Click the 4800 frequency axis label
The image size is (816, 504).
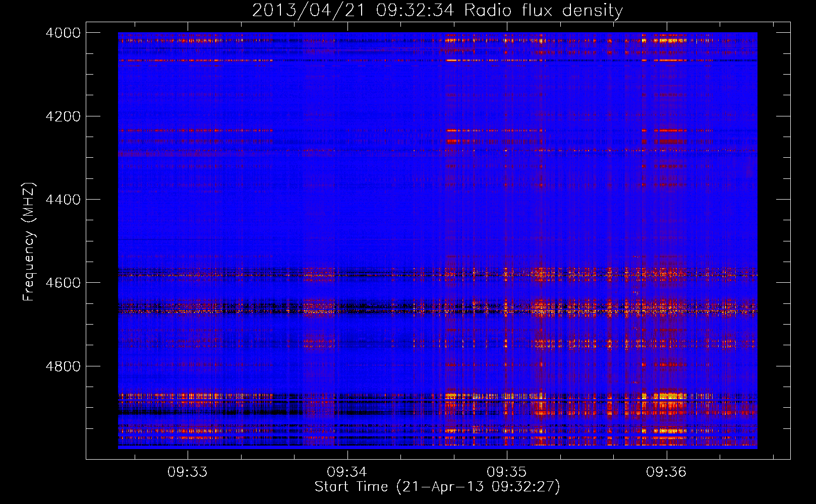[63, 366]
